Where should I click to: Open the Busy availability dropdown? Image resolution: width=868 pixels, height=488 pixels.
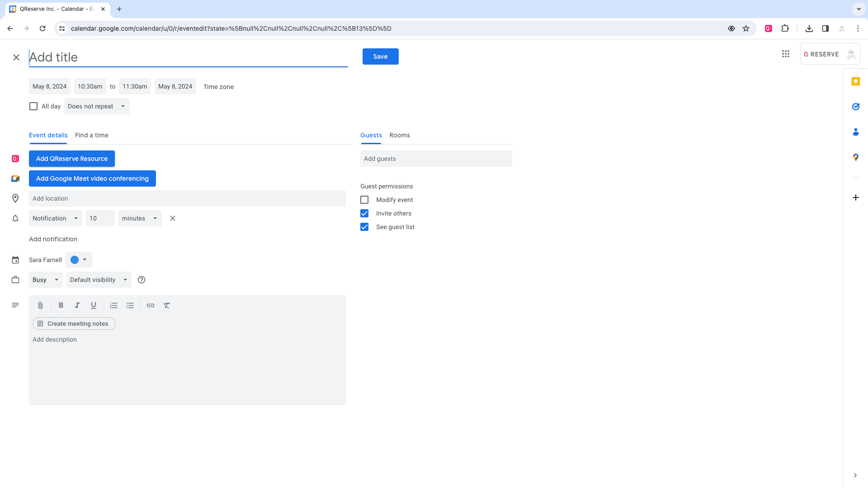point(46,280)
